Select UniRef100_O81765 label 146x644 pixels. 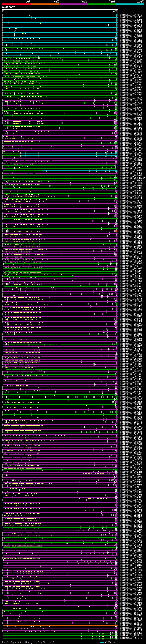click(x=131, y=261)
